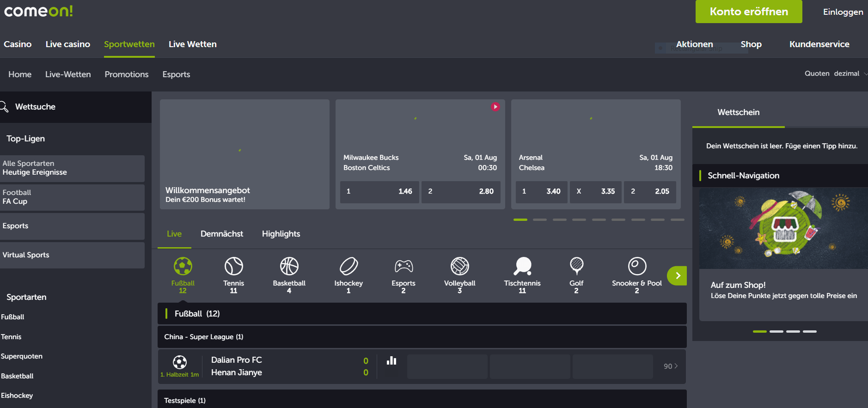The width and height of the screenshot is (868, 408).
Task: Open the Willkommensangebot promo card
Action: [x=245, y=154]
